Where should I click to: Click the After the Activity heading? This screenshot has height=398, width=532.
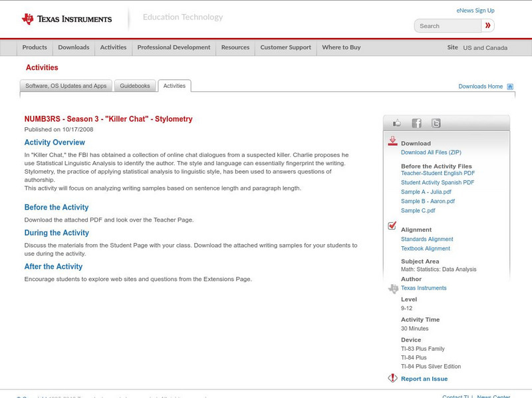[x=53, y=267]
